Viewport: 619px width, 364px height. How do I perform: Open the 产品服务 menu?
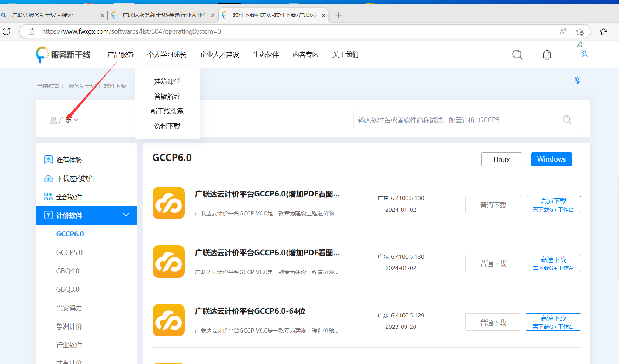[120, 55]
